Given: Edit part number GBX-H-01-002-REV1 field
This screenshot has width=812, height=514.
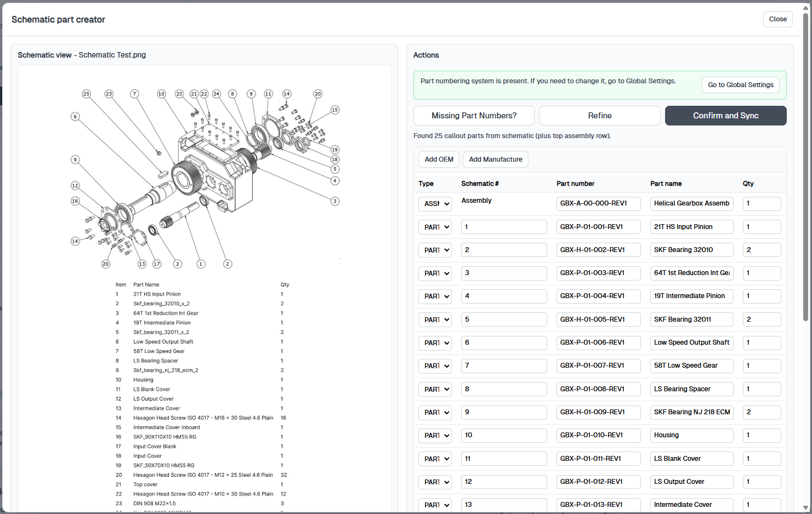Looking at the screenshot, I should point(598,250).
